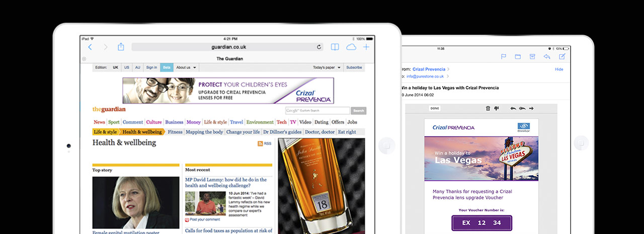This screenshot has width=644, height=234.
Task: Open the Video section
Action: pyautogui.click(x=305, y=122)
